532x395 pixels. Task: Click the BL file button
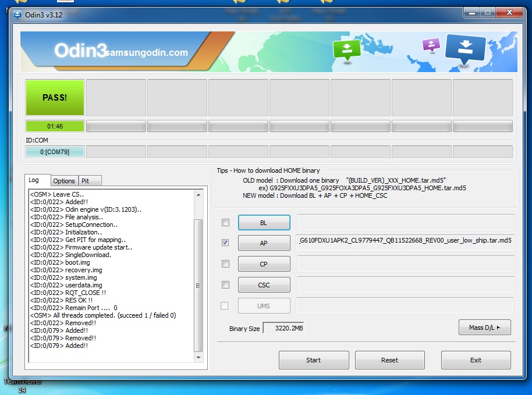264,223
